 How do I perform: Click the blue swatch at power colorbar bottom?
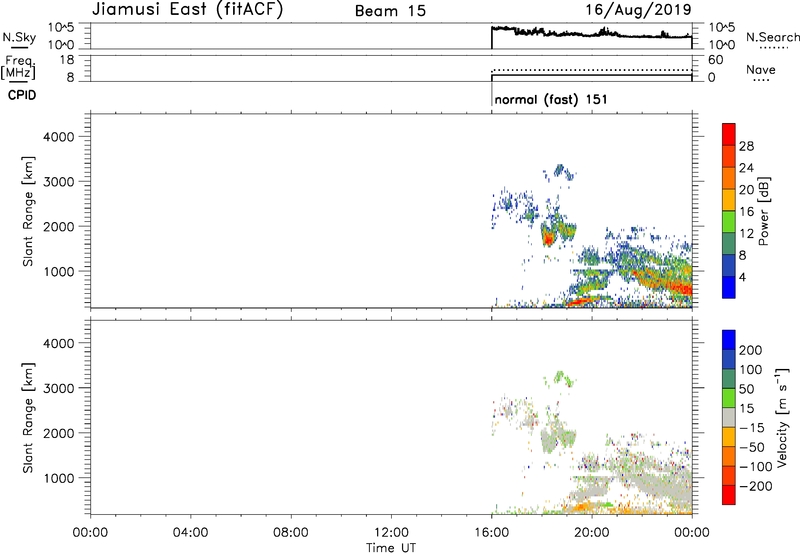tap(729, 287)
